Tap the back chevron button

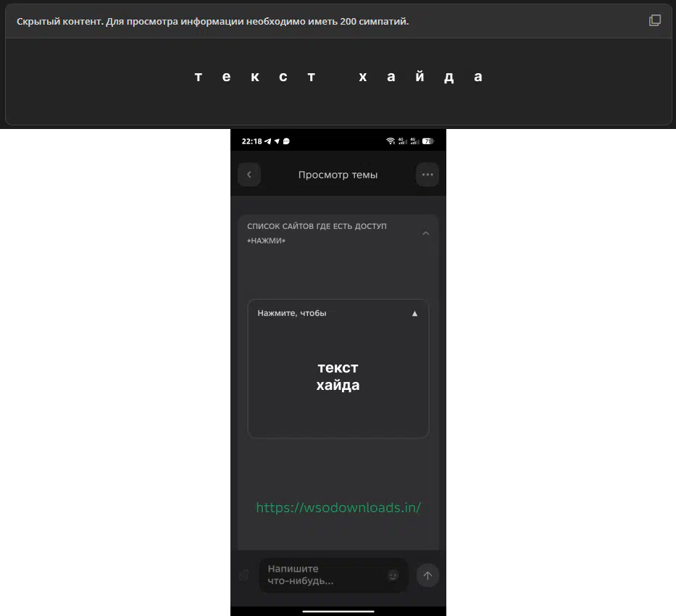click(249, 175)
